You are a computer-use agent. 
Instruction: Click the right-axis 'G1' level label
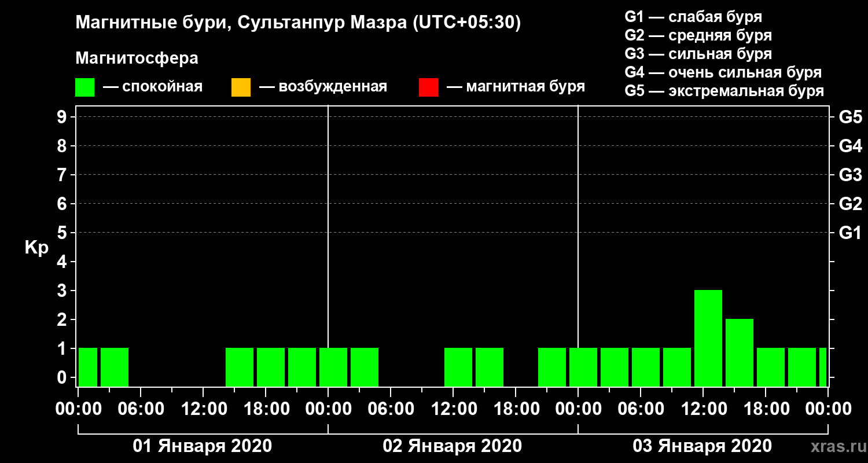[850, 233]
